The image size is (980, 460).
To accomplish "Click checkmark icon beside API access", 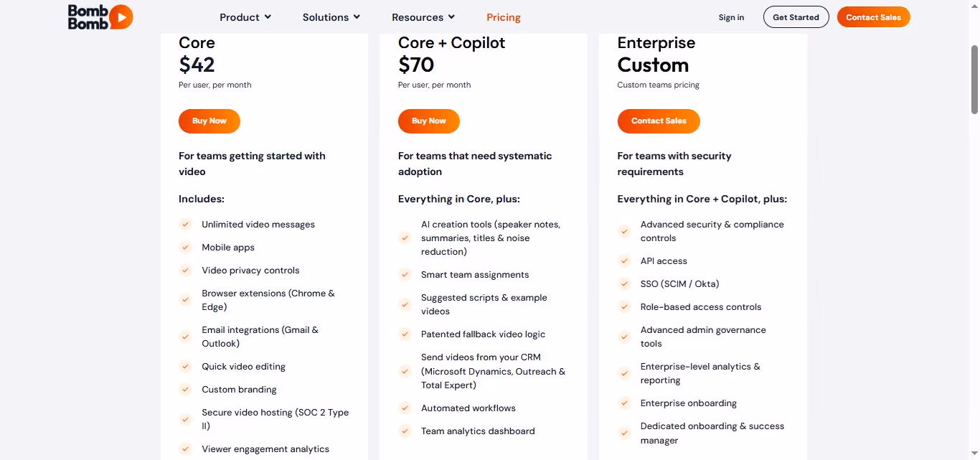I will 624,260.
